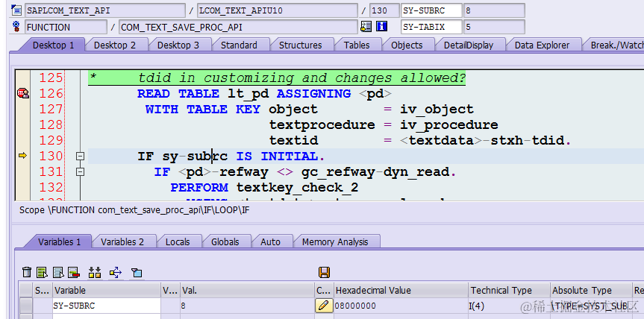Click the grey append-row icon in variables toolbar
This screenshot has width=644, height=319.
(58, 272)
